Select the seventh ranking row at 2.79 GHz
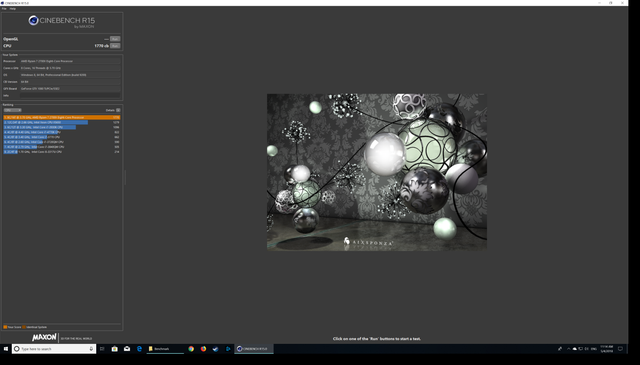This screenshot has height=365, width=640. (62, 147)
